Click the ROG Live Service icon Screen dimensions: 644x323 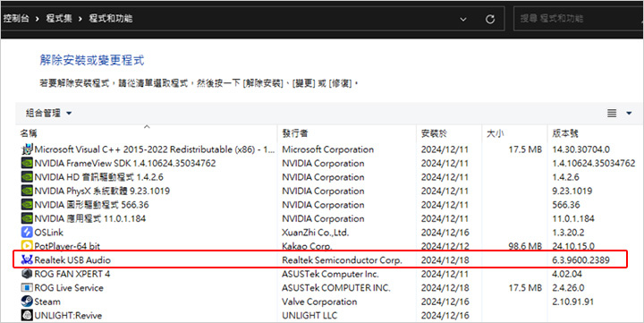tap(27, 288)
